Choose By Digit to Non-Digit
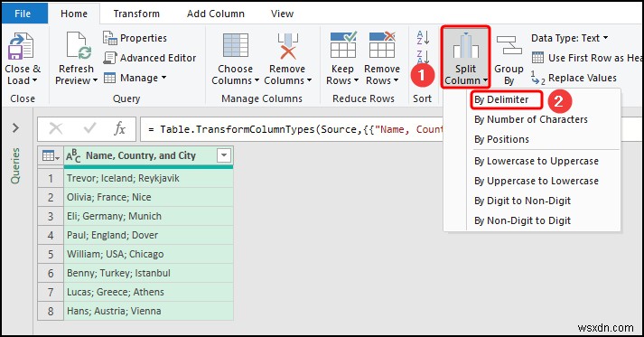This screenshot has width=644, height=337. [x=522, y=201]
